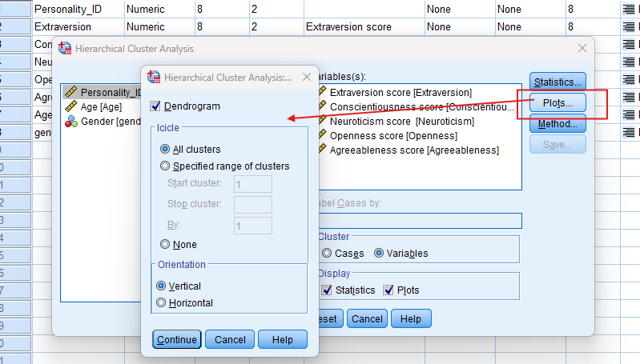Click the Personality_ID ruler icon
This screenshot has width=640, height=364.
pyautogui.click(x=71, y=92)
